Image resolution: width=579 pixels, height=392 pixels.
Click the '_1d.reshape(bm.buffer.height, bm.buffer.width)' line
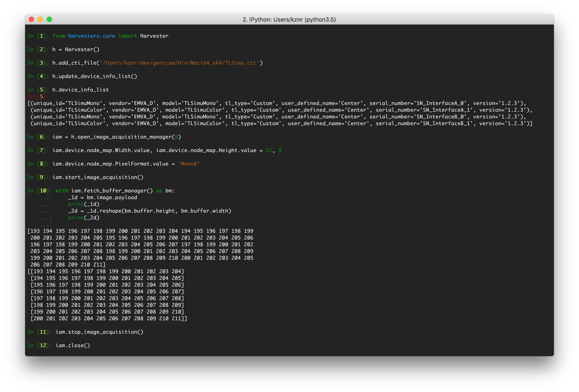click(150, 211)
